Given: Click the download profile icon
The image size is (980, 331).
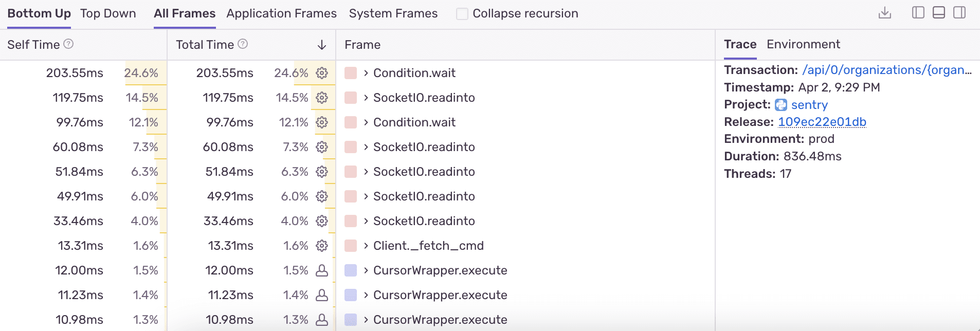Looking at the screenshot, I should (884, 13).
